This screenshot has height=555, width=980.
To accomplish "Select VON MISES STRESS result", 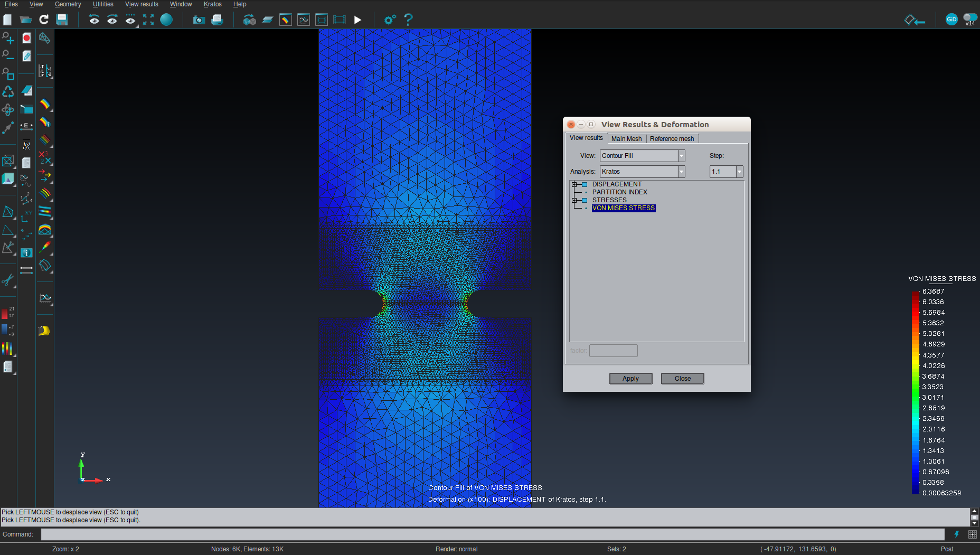I will pyautogui.click(x=624, y=208).
